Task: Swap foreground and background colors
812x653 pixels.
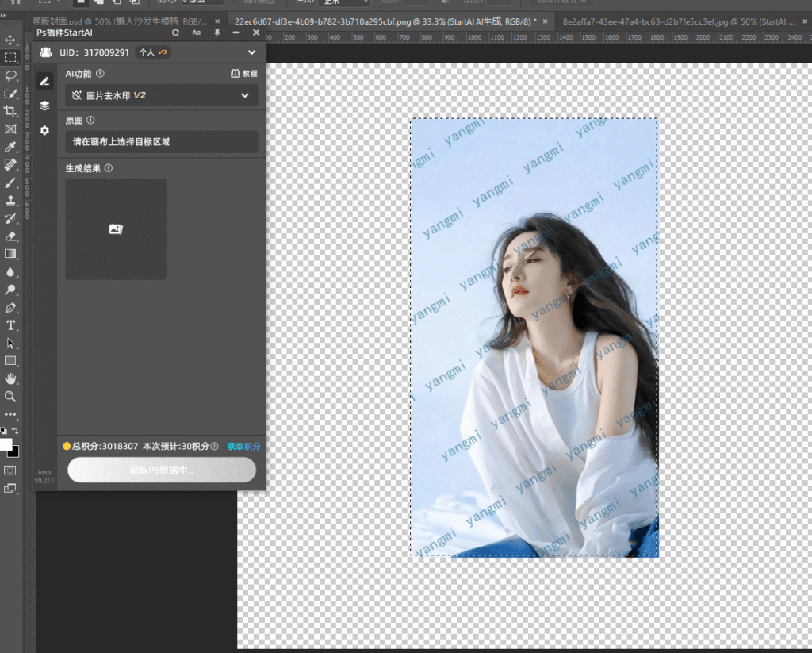Action: 15,431
